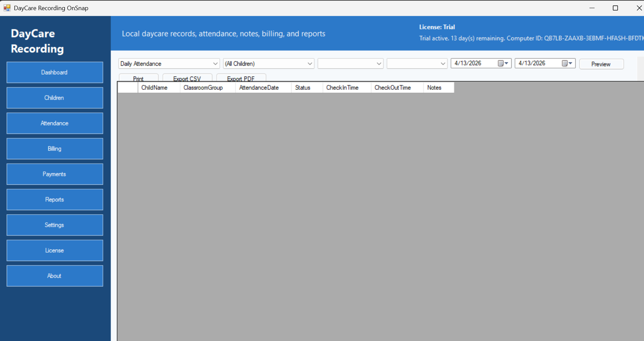Open the Payments page
This screenshot has width=644, height=341.
tap(55, 174)
